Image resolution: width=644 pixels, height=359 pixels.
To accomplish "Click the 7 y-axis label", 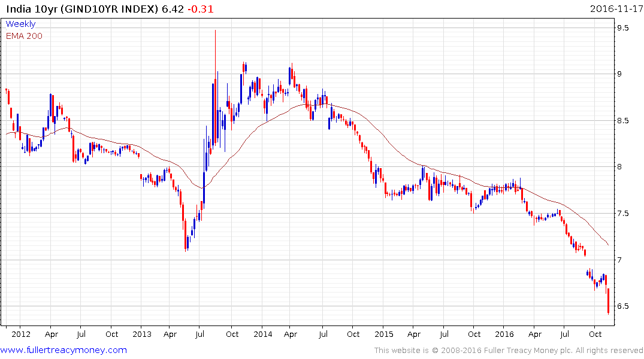I will pos(619,260).
